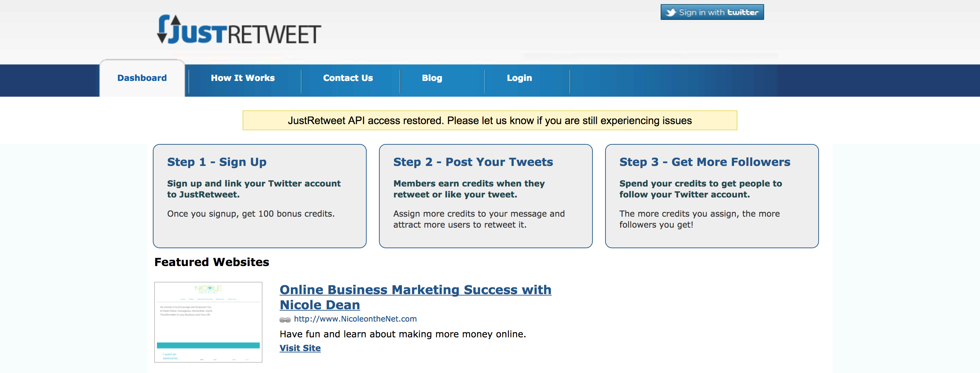Click the chain link icon beside URL
The image size is (980, 373).
click(285, 319)
